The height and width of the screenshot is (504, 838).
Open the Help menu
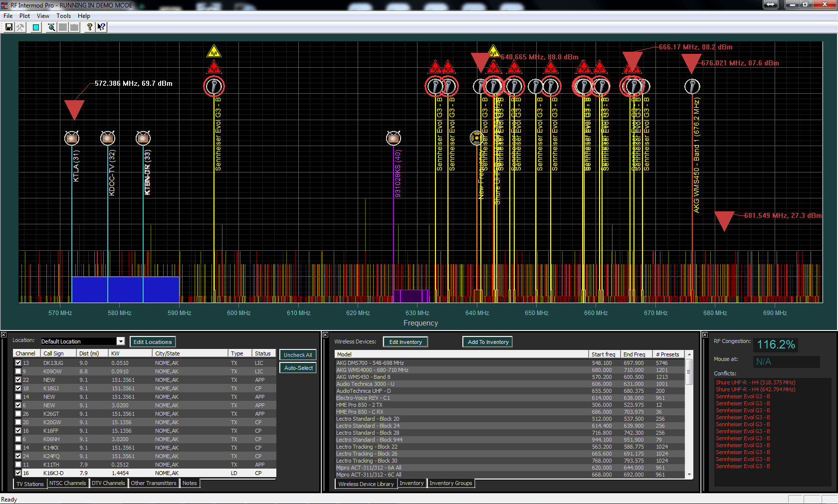(x=84, y=16)
